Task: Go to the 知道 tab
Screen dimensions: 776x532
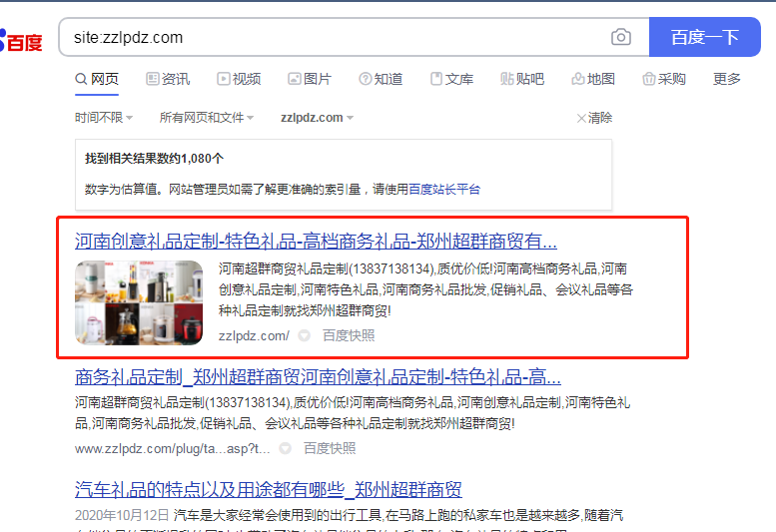Action: 381,79
